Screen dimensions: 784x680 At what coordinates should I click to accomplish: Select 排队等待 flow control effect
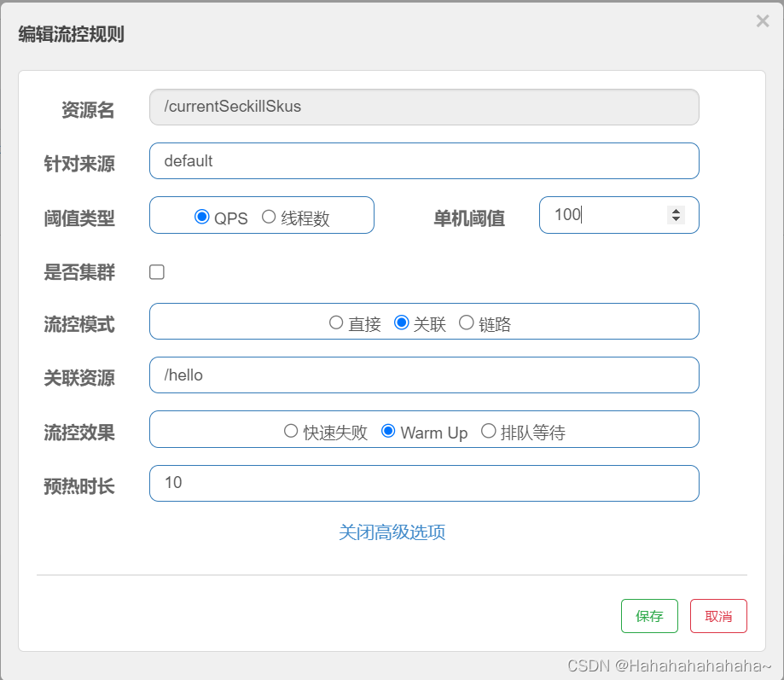click(x=488, y=431)
